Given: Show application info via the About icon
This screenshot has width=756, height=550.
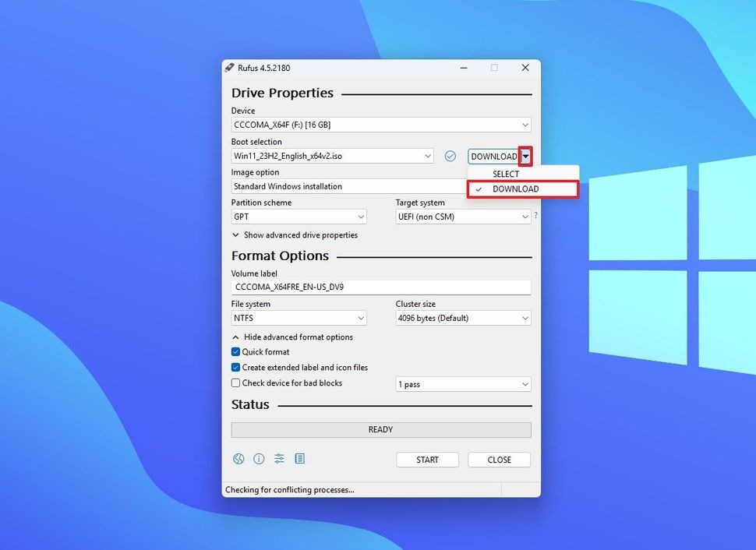Looking at the screenshot, I should [259, 459].
